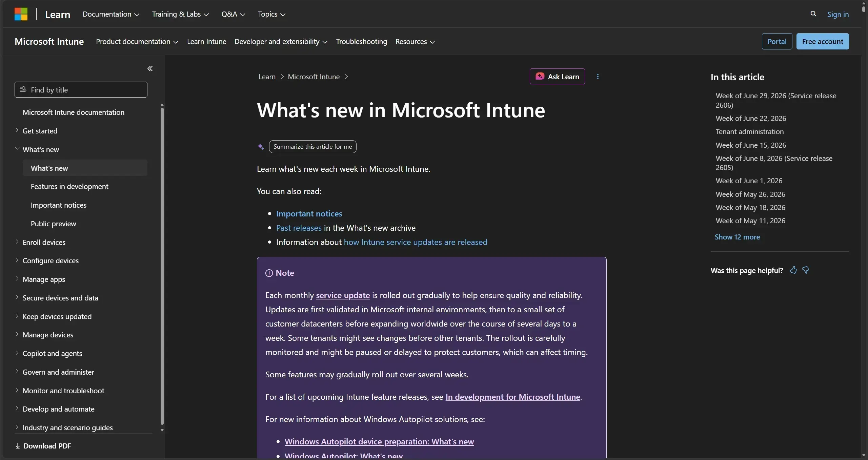Select Important notices in sidebar
Image resolution: width=868 pixels, height=460 pixels.
click(59, 205)
